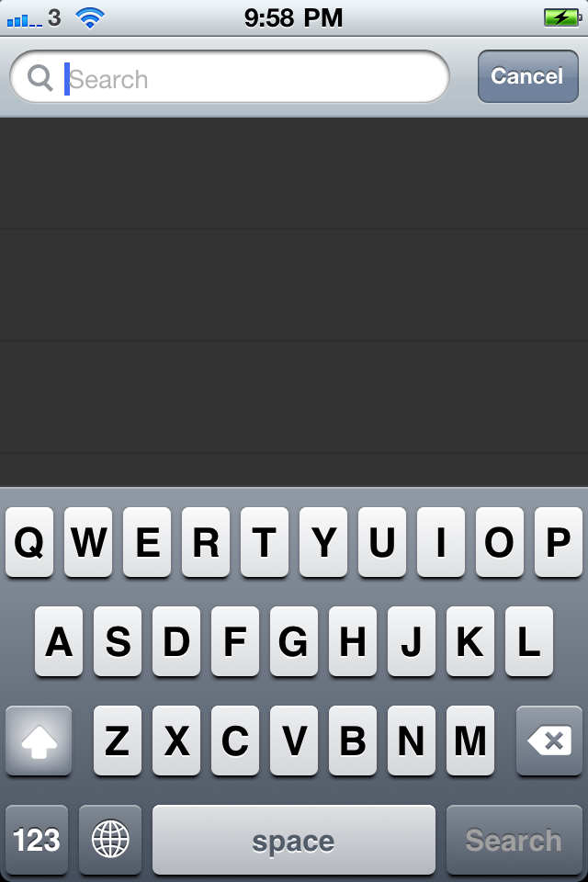
Task: Switch to the 123 numeric keyboard
Action: coord(37,839)
